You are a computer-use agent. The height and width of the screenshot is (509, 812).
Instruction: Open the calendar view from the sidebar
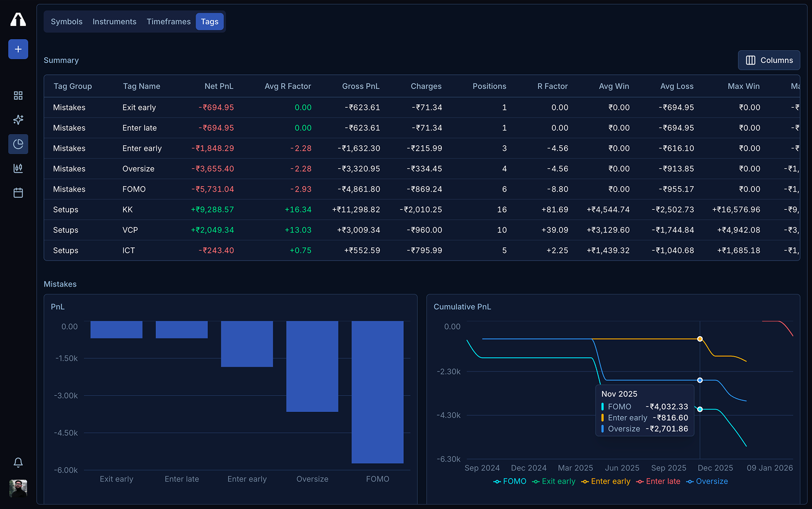tap(18, 193)
